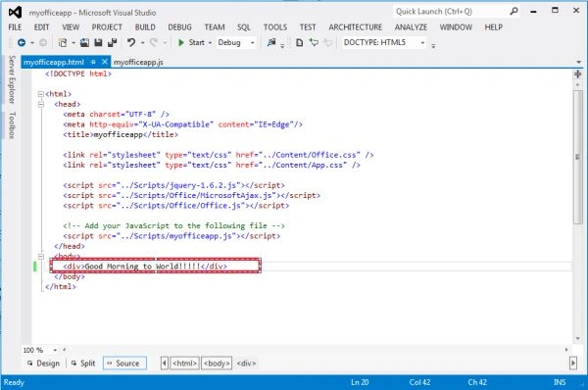
Task: Open the PROJECT menu
Action: 107,27
